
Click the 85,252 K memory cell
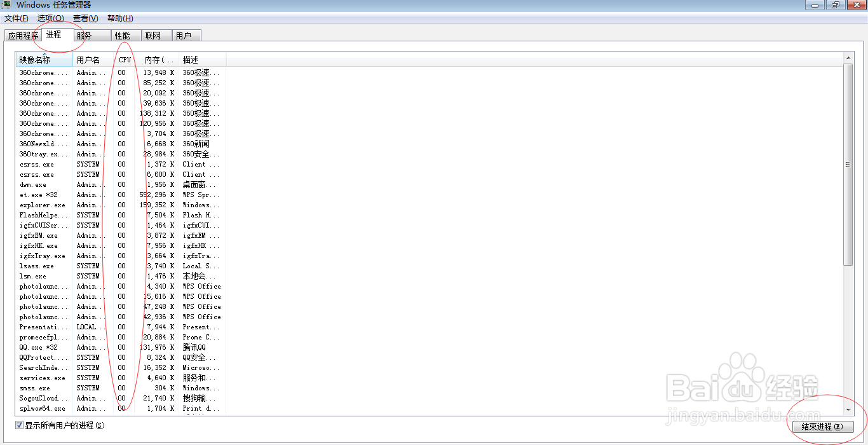click(159, 83)
